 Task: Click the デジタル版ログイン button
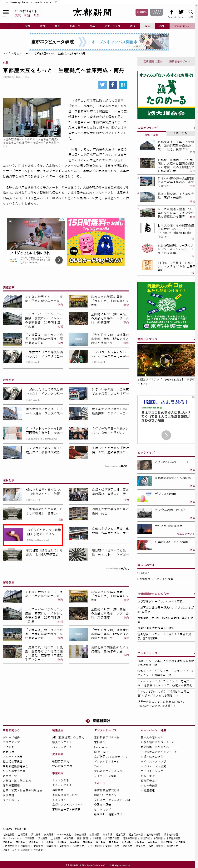(156, 12)
